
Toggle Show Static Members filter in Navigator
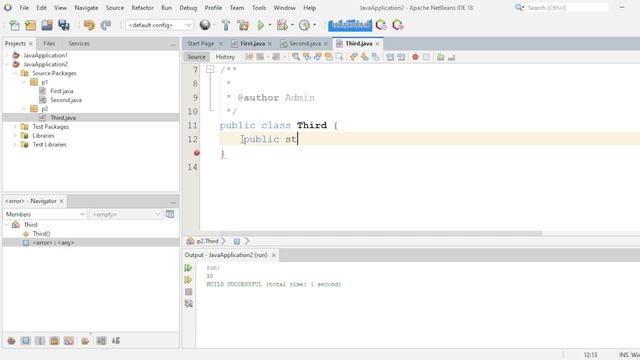click(40, 341)
